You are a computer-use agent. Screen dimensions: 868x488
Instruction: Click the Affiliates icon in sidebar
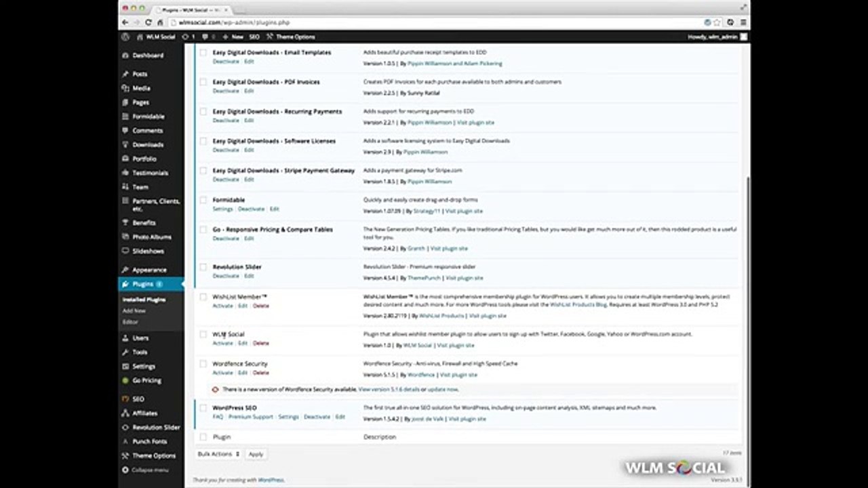125,413
